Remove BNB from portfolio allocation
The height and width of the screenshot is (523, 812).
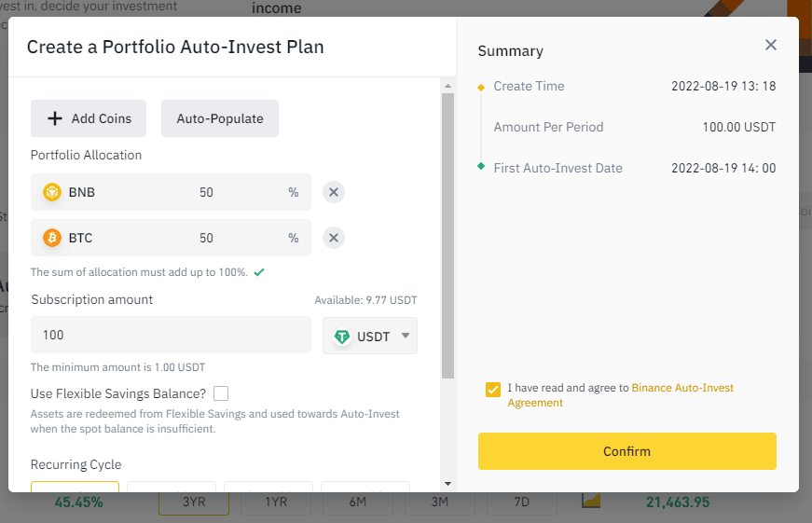pyautogui.click(x=334, y=193)
